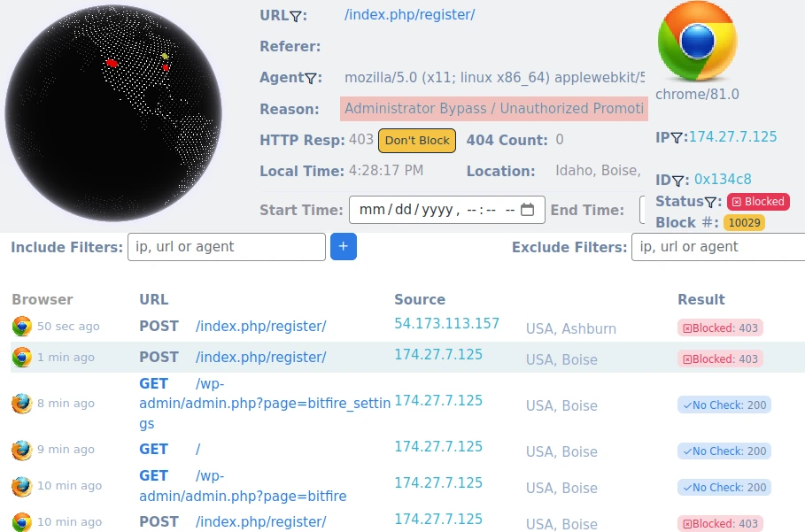Click the IP filter funnel icon
This screenshot has height=532, width=805.
[x=677, y=138]
